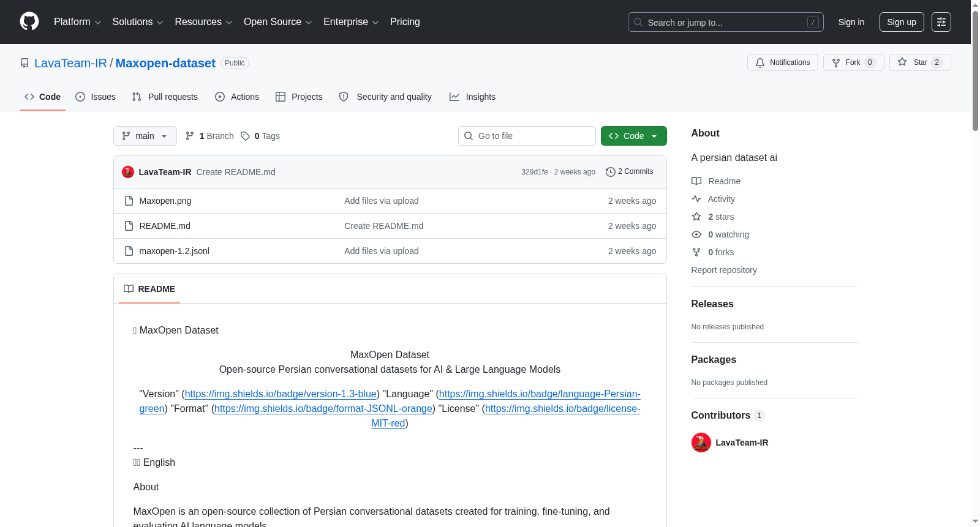Viewport: 980px width, 527px height.
Task: Expand the Resources menu
Action: tap(204, 22)
